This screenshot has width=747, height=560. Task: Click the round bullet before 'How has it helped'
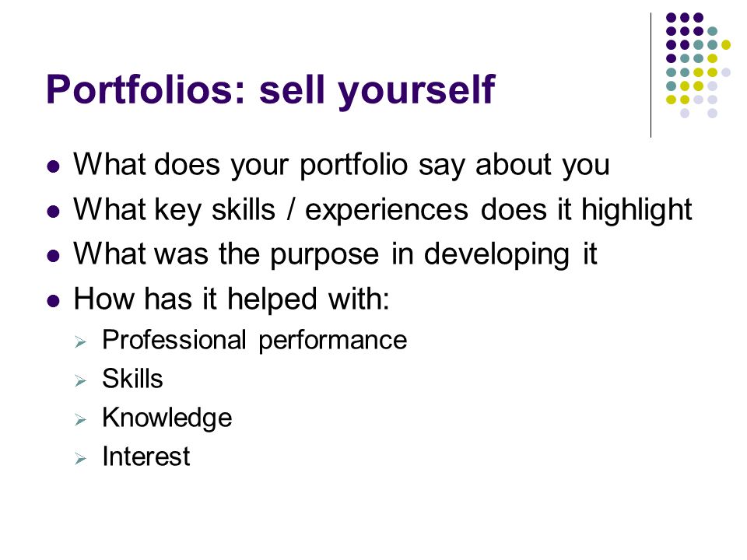(54, 301)
